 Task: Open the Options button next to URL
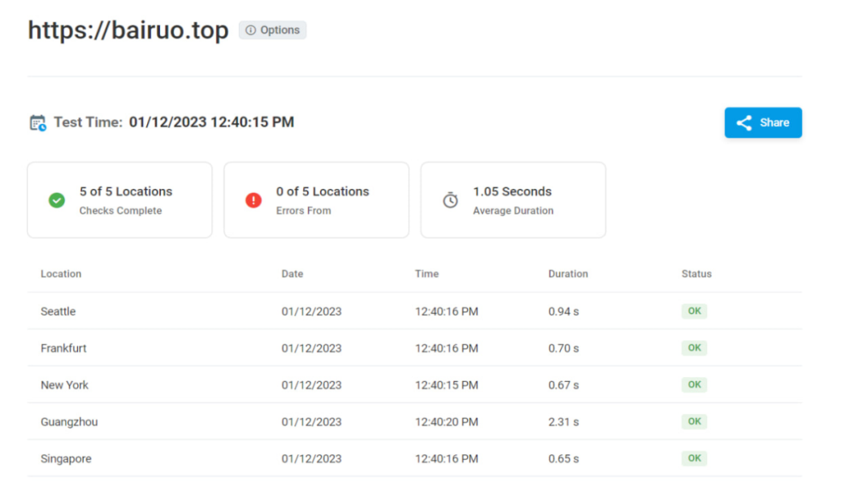[x=272, y=31]
